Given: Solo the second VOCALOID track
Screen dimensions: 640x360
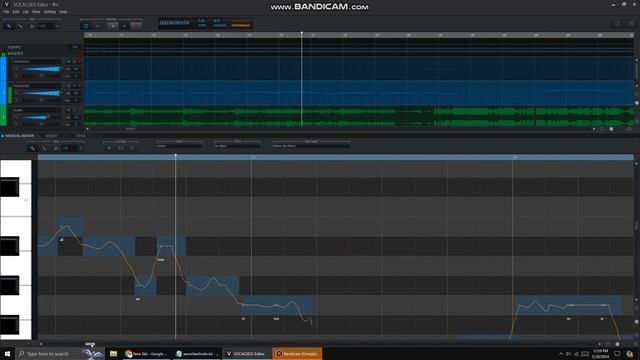Looking at the screenshot, I should [74, 86].
